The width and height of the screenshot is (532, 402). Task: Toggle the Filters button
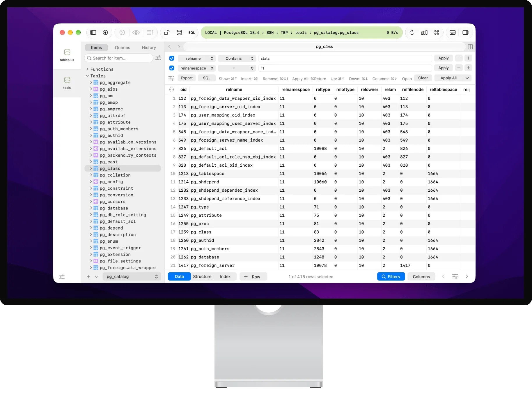391,276
